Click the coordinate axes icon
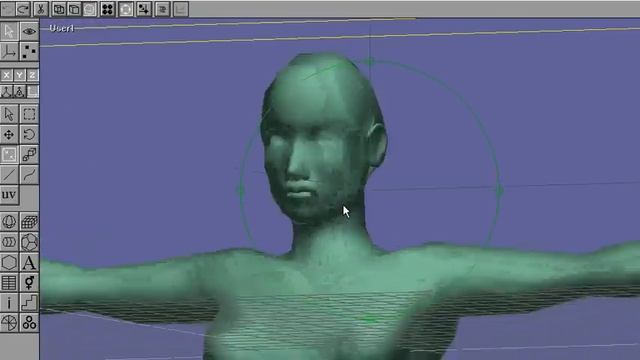 9,52
